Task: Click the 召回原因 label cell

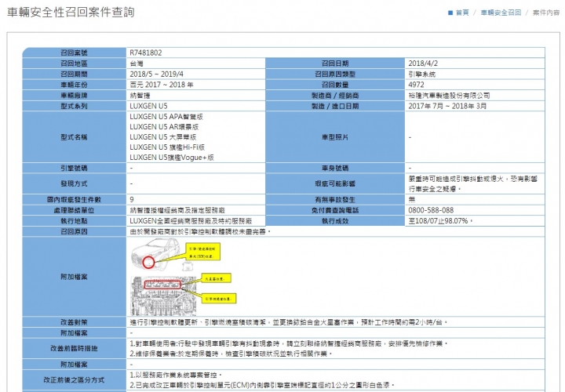Action: (x=75, y=231)
